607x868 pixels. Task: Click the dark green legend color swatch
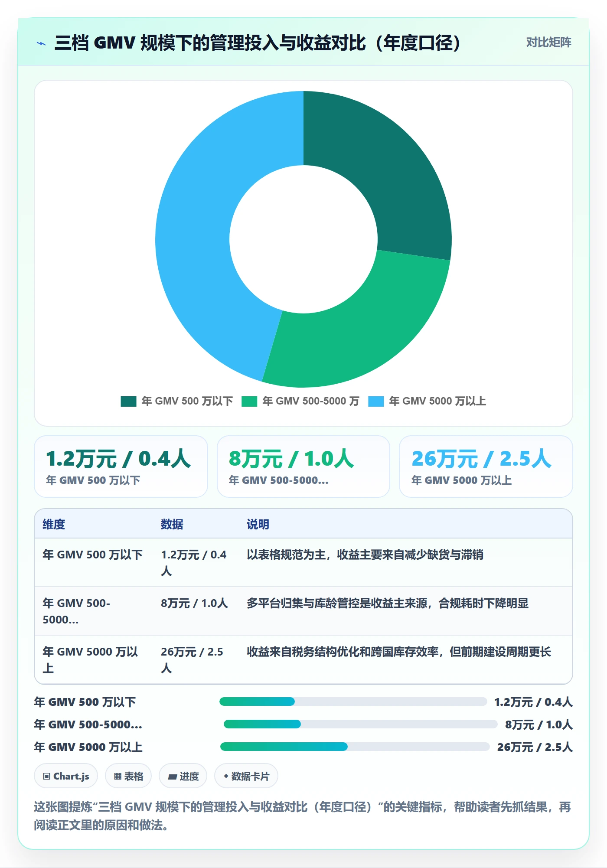(x=128, y=401)
